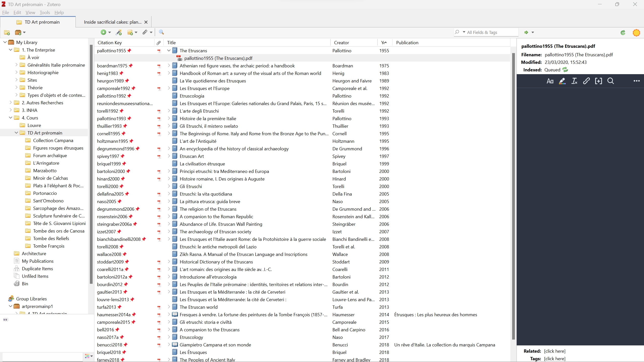644x362 pixels.
Task: Click the items list vertical scrollbar
Action: (513, 196)
